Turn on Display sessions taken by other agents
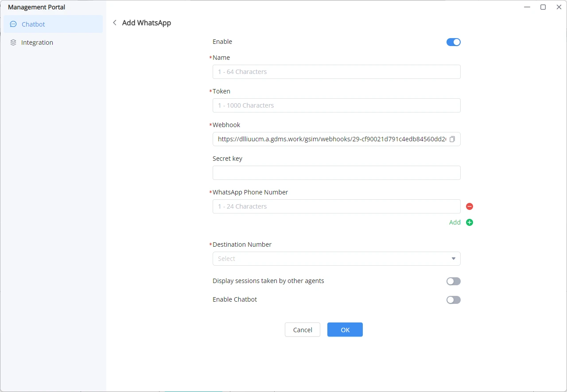Screen dimensions: 567x392 tap(454, 281)
